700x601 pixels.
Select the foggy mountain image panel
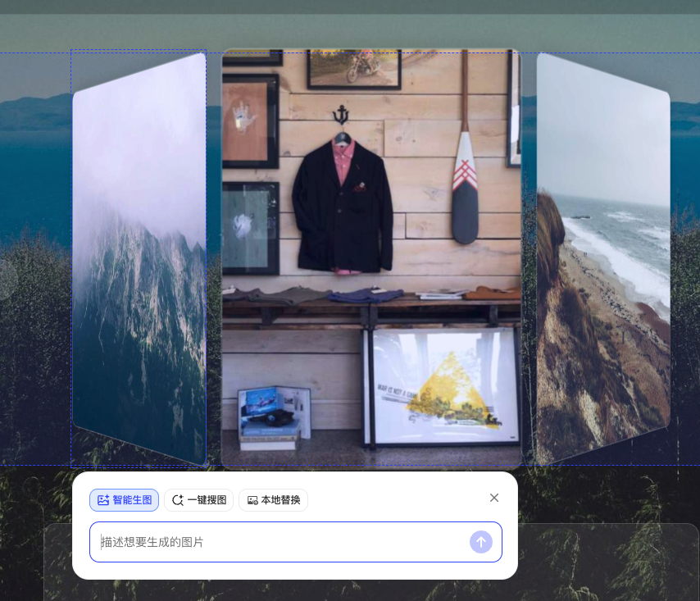(x=139, y=259)
